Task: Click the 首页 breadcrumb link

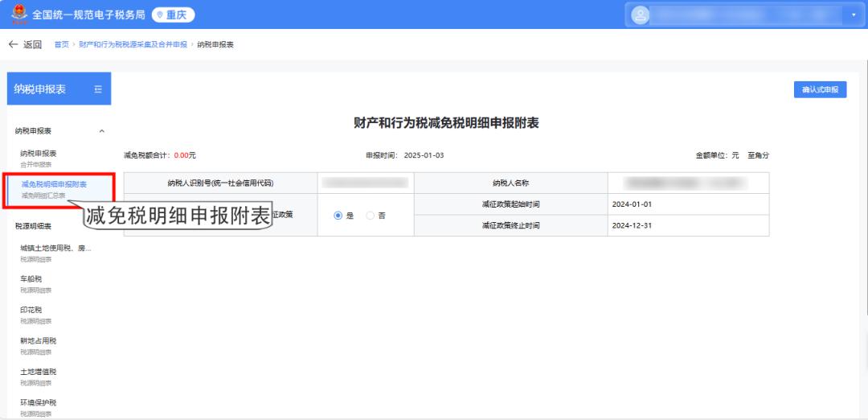Action: pyautogui.click(x=61, y=44)
